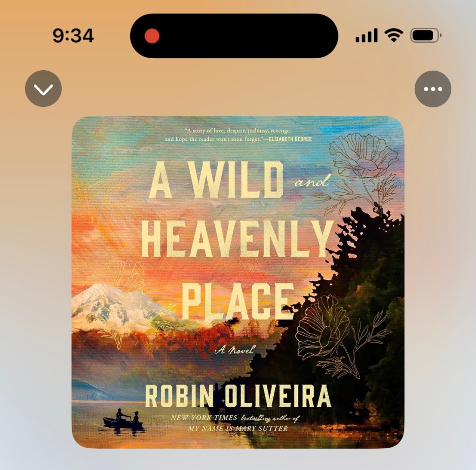Tap the author name Robin Oliveira
476x470 pixels.
238,396
